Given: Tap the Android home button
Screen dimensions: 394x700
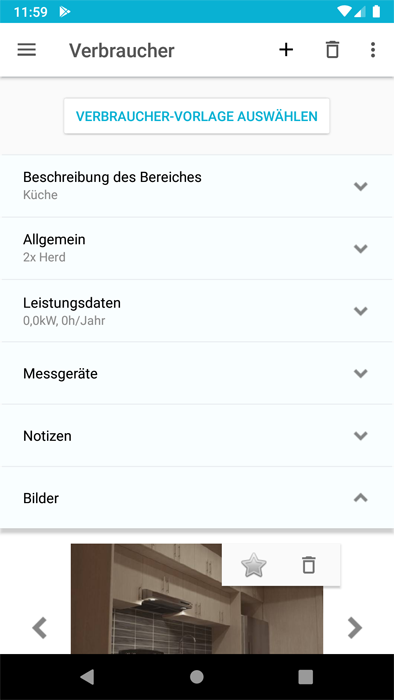Looking at the screenshot, I should click(x=197, y=677).
